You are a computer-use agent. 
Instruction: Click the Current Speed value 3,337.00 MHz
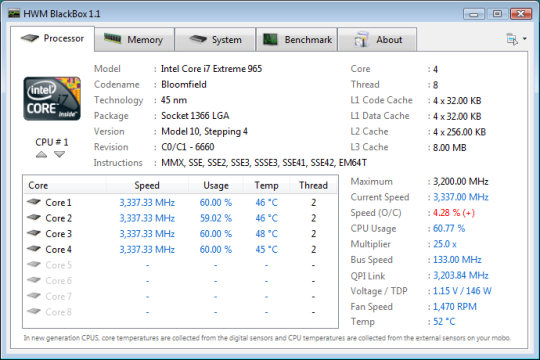coord(461,197)
